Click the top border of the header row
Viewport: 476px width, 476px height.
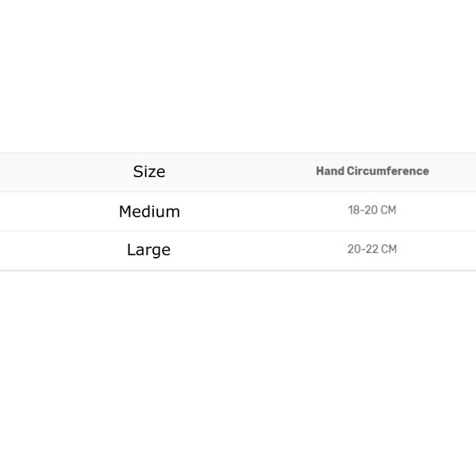coord(238,152)
